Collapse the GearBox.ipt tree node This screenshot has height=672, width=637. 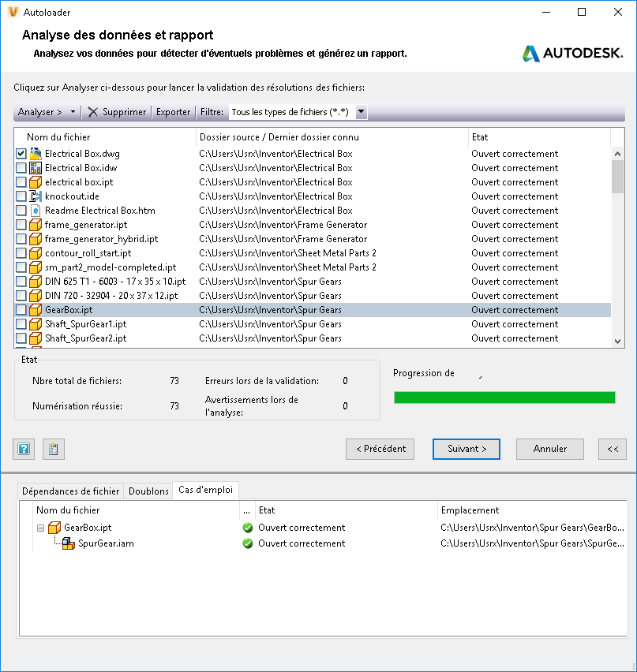(41, 528)
